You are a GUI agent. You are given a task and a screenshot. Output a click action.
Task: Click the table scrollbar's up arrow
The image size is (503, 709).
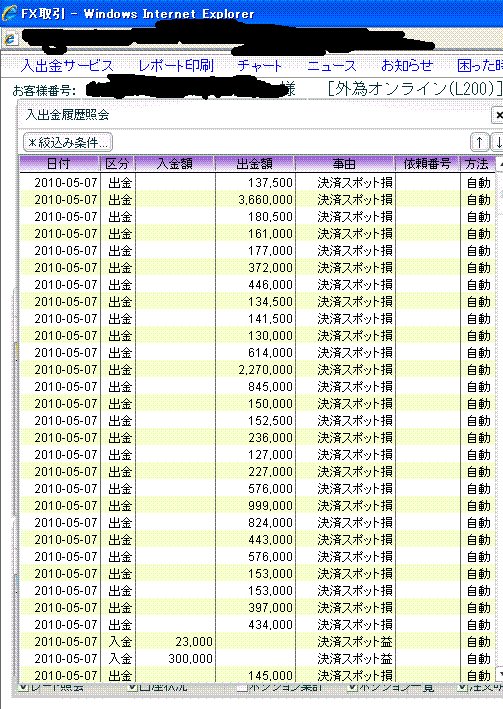[500, 164]
